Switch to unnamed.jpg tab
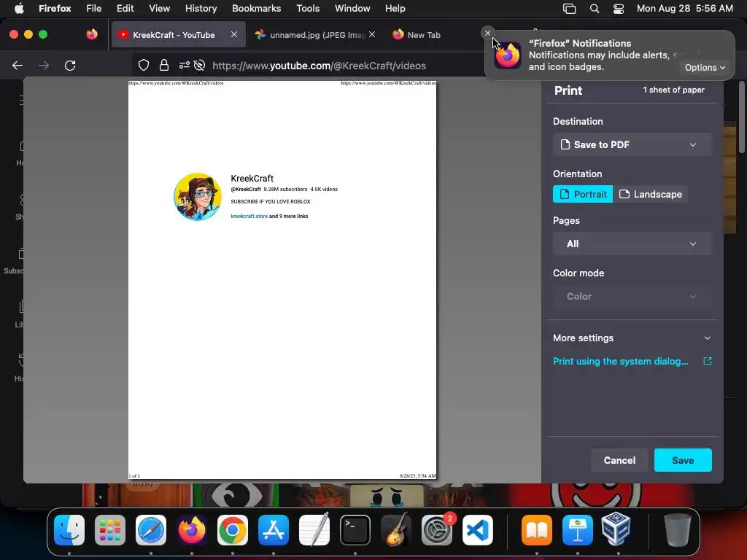Screen dimensions: 747x560 tap(315, 35)
